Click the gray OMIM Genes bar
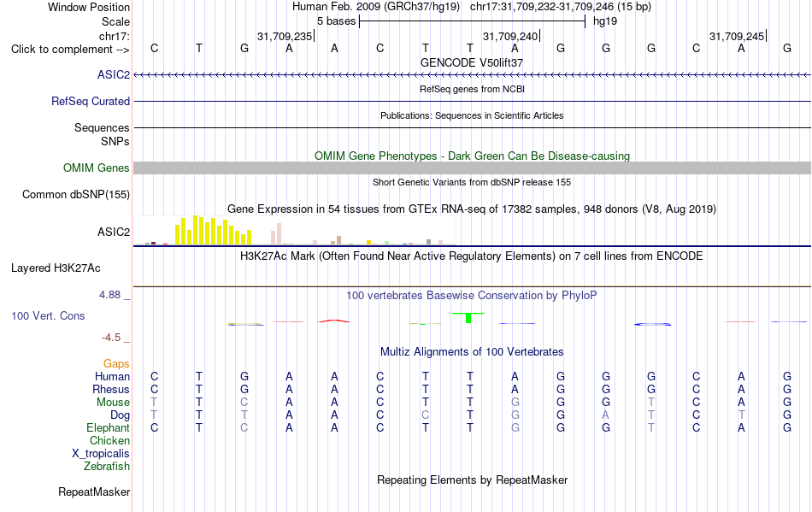812x512 pixels. pos(473,168)
